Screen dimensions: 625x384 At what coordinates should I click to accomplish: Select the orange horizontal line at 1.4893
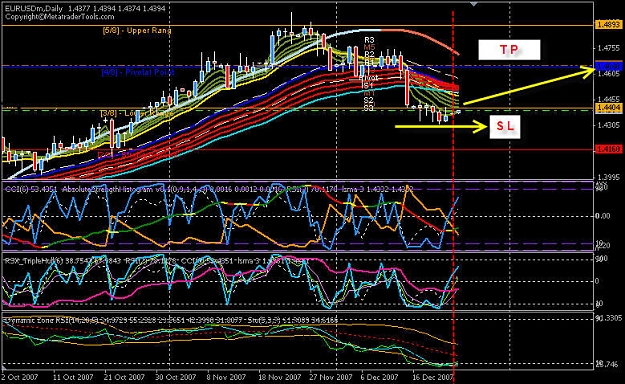coord(297,25)
